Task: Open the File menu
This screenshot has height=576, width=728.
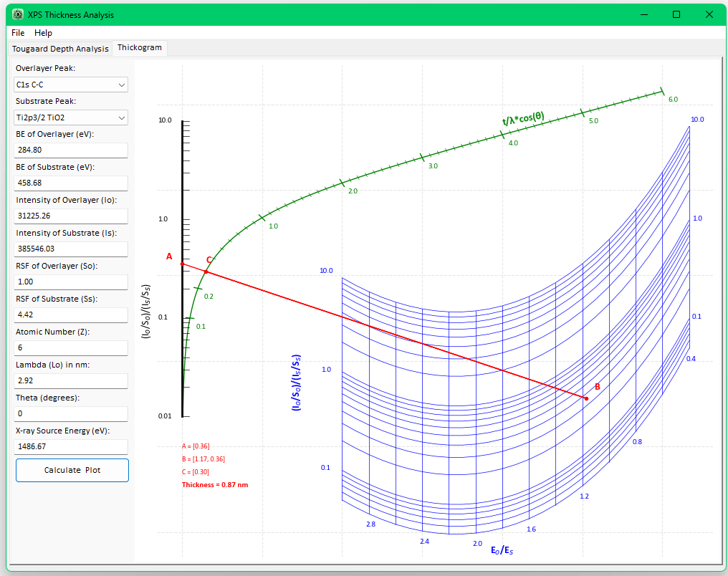Action: click(x=18, y=32)
